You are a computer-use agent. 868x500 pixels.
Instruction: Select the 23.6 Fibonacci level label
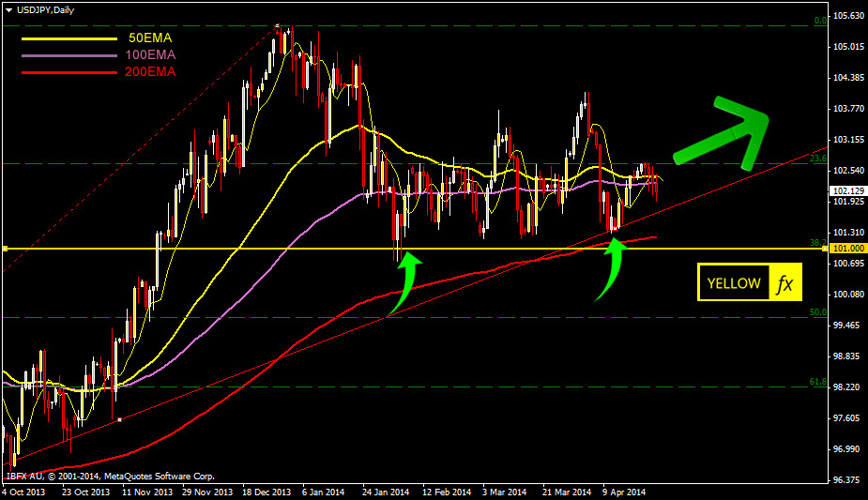pyautogui.click(x=817, y=159)
